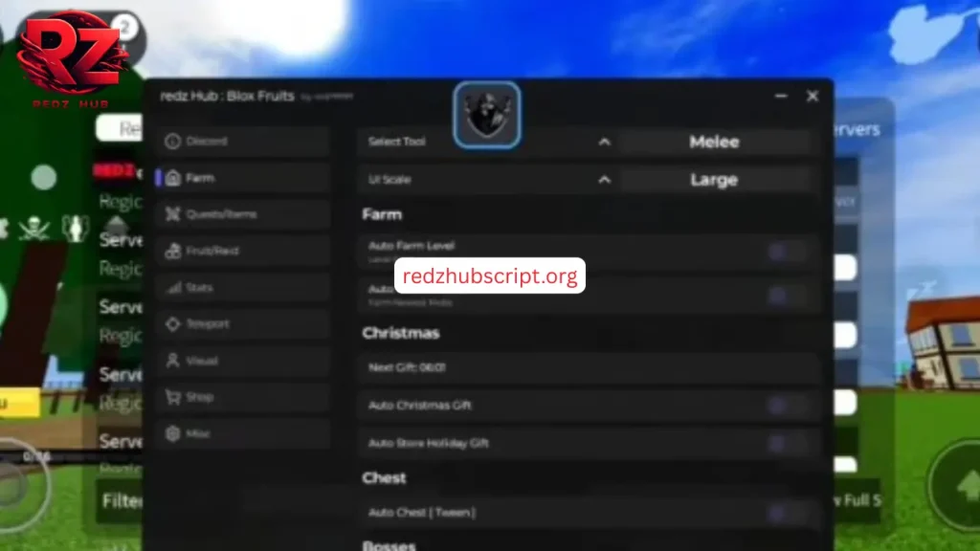Click the Christmas section header
The width and height of the screenshot is (980, 551).
click(401, 333)
